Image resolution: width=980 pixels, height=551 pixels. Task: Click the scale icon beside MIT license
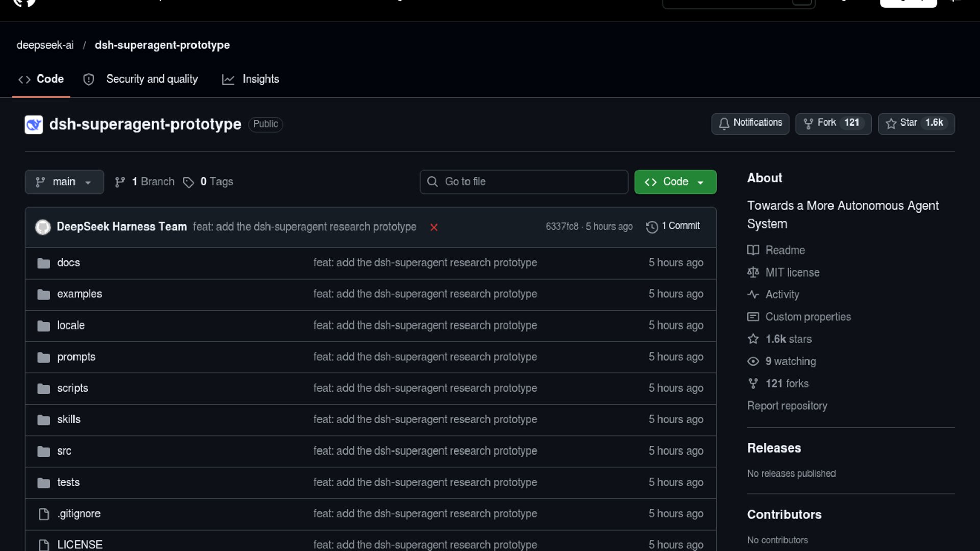tap(753, 272)
